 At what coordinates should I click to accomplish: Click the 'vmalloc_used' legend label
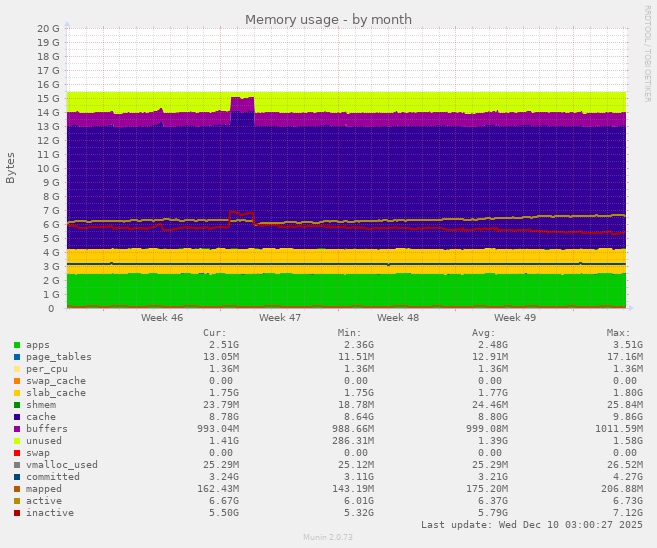click(62, 465)
